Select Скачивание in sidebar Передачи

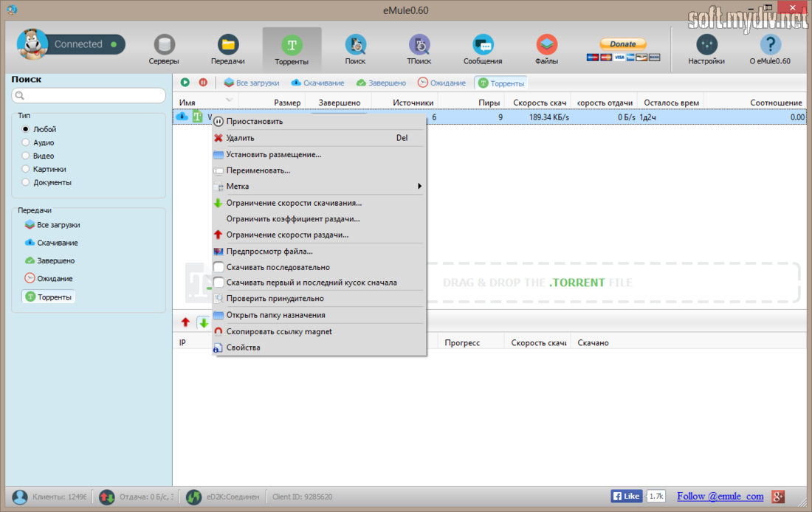pyautogui.click(x=51, y=243)
